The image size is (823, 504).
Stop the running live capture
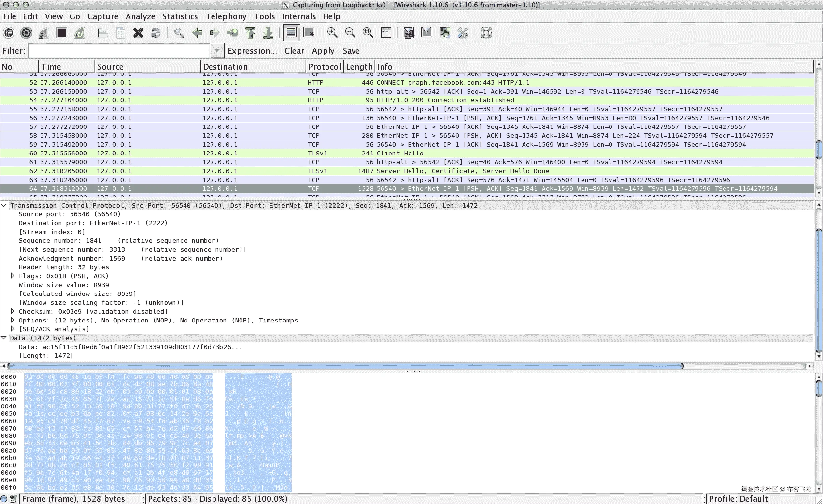point(61,33)
